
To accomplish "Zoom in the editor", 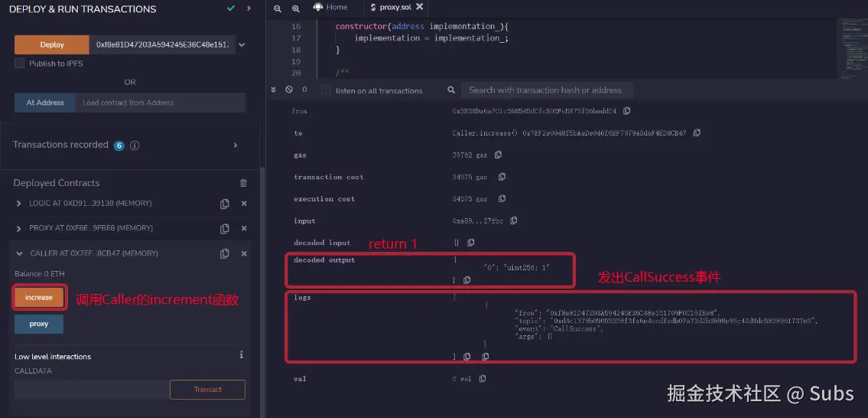I will (x=296, y=8).
